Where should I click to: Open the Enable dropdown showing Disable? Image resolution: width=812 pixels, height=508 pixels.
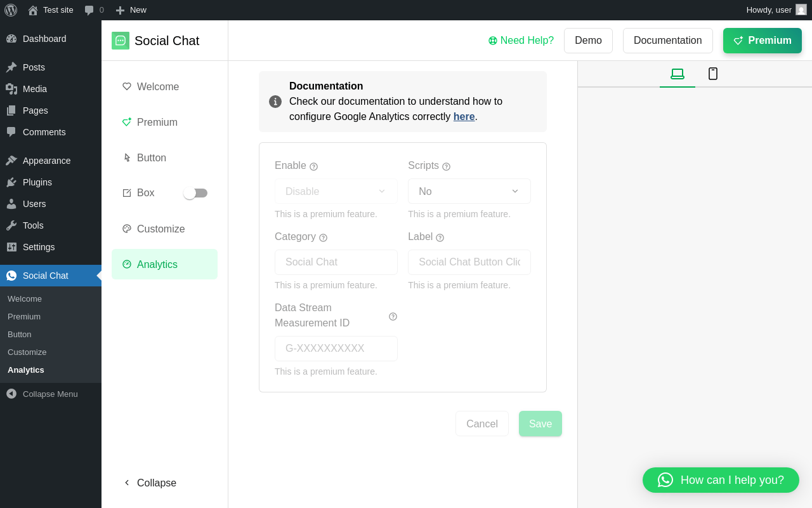coord(336,191)
